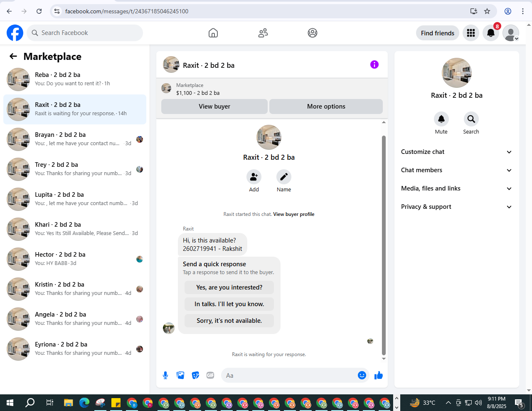Open the Brayan conversation

pos(75,139)
